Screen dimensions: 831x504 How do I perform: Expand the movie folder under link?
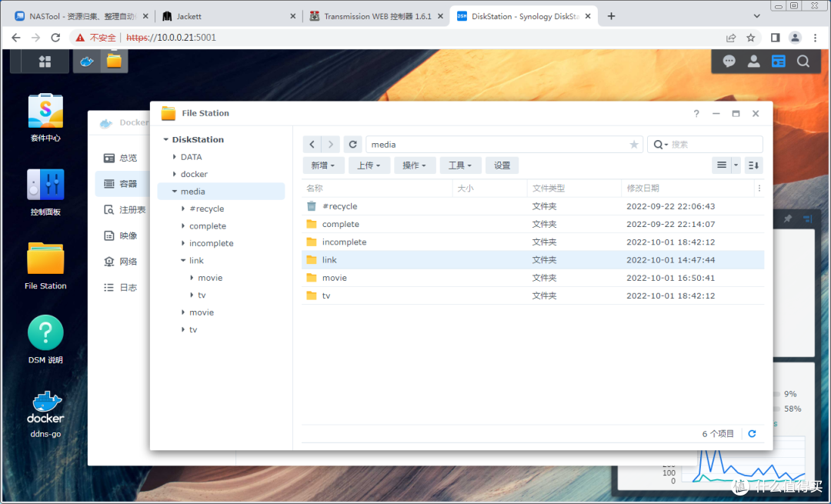point(193,277)
